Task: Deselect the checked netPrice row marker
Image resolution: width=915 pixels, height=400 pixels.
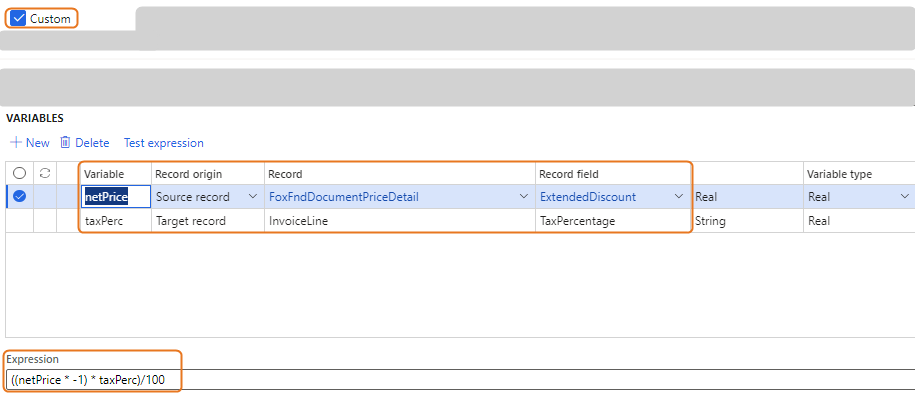Action: 19,197
